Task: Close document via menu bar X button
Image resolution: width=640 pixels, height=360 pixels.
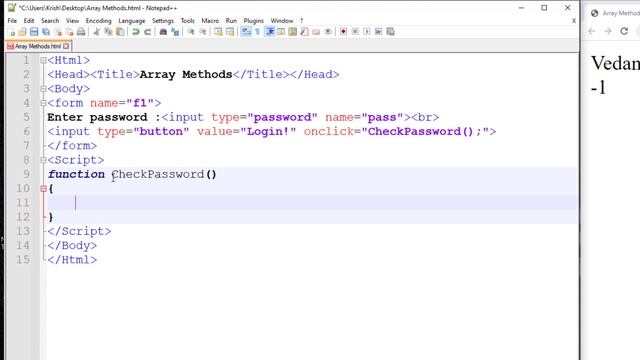Action: (x=574, y=20)
